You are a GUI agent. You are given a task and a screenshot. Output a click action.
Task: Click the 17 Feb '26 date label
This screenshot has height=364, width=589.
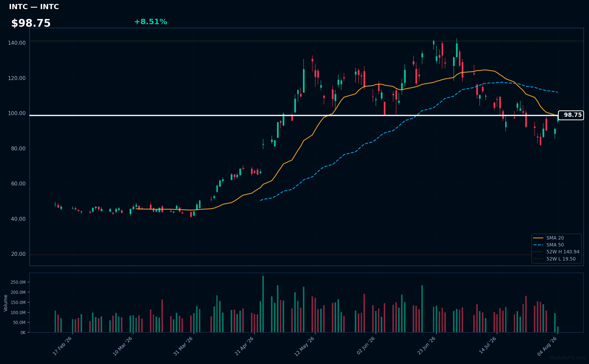(x=62, y=346)
